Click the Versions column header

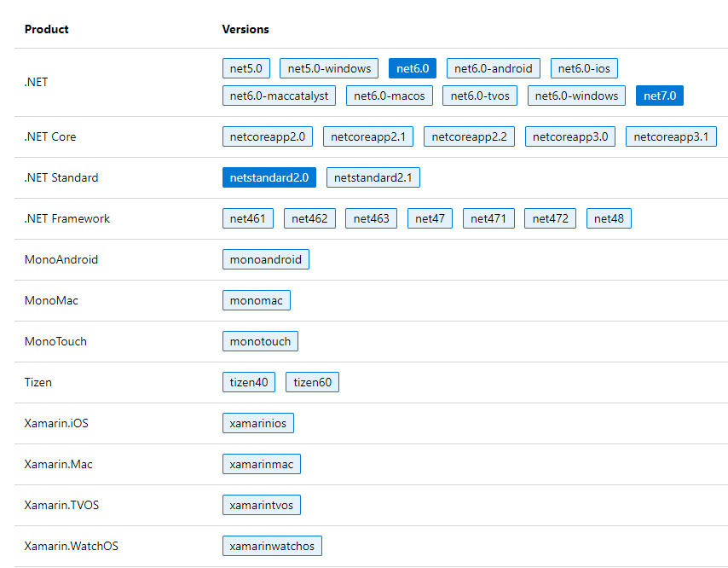pos(246,29)
